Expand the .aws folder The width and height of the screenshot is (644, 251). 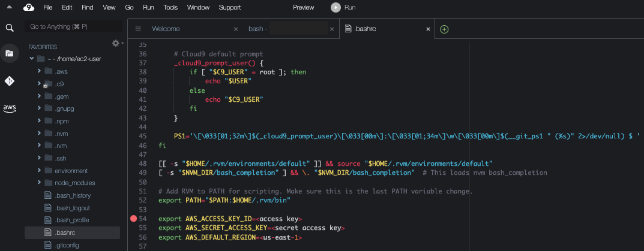(x=39, y=71)
